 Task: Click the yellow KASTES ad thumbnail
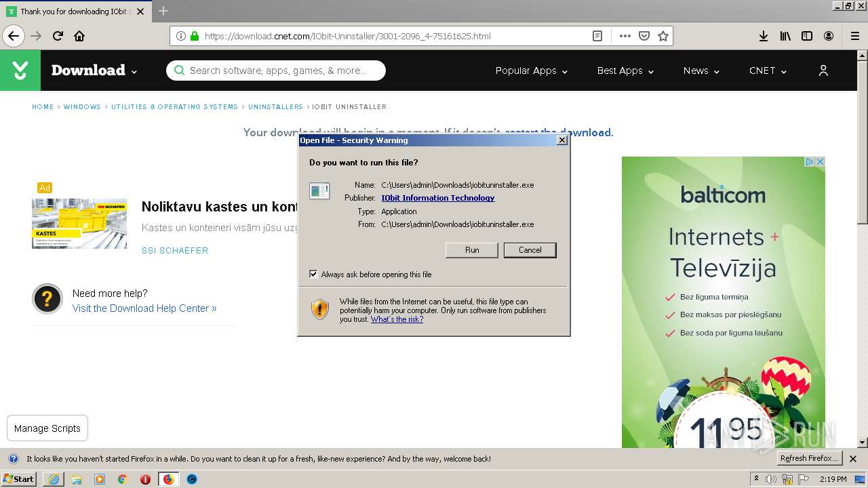click(79, 224)
